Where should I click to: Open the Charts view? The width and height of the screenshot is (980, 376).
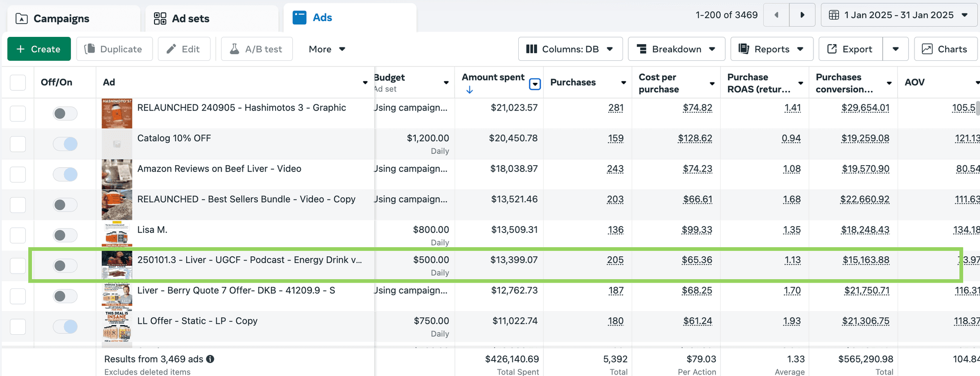[x=946, y=49]
